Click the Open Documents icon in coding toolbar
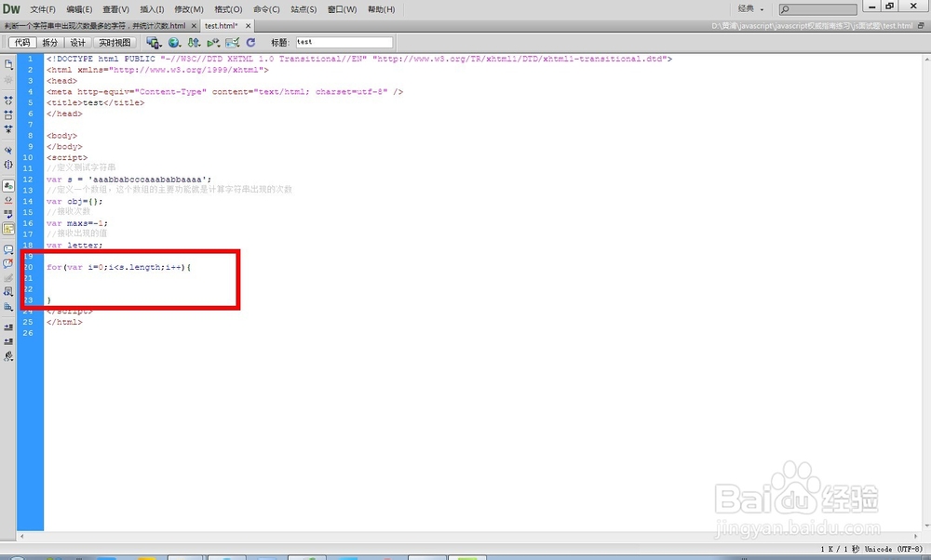Screen dimensions: 931x560 pyautogui.click(x=8, y=64)
